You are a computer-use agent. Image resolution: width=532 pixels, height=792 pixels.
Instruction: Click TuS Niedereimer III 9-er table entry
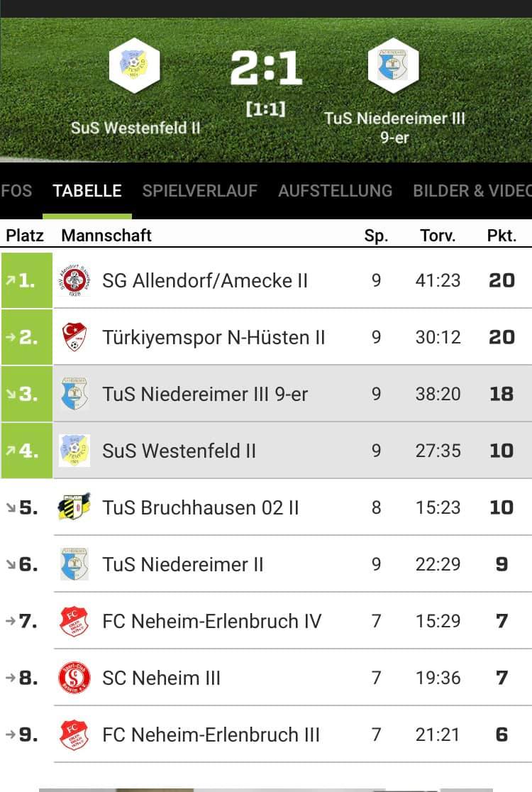click(x=205, y=394)
